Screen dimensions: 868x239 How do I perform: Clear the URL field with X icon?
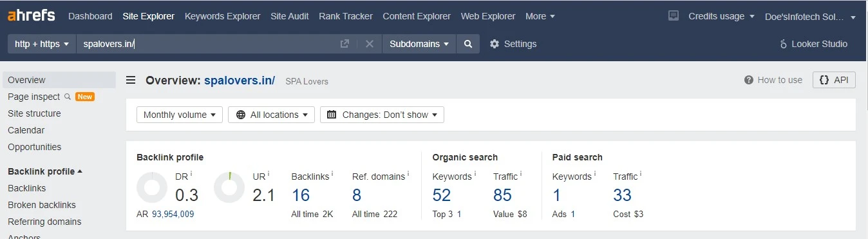point(370,44)
